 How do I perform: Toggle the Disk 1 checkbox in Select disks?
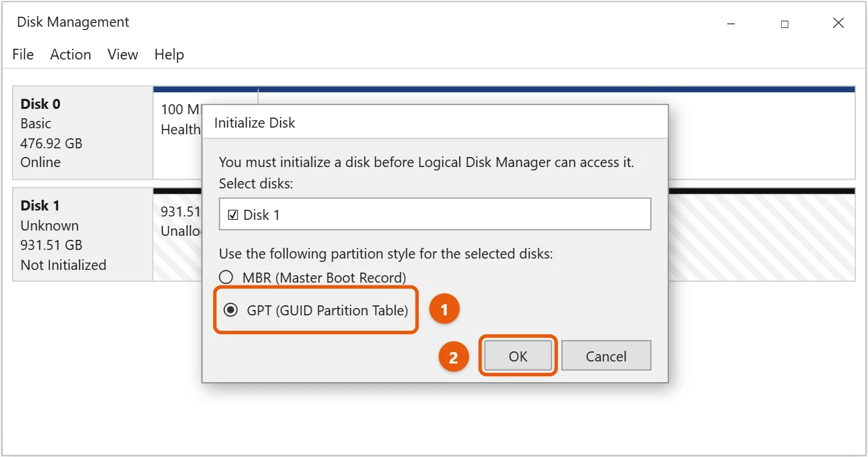pos(233,215)
